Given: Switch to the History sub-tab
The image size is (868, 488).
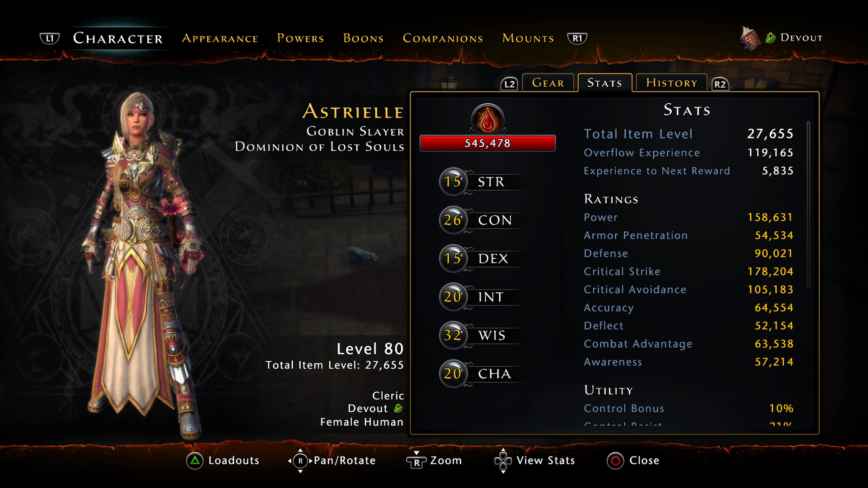Looking at the screenshot, I should [672, 82].
